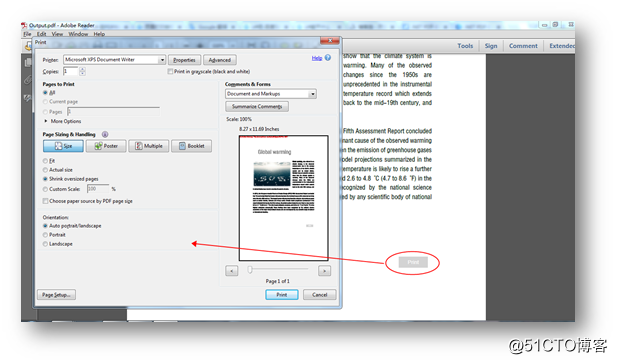Select Portrait orientation
Viewport: 617px width, 364px height.
click(x=45, y=235)
